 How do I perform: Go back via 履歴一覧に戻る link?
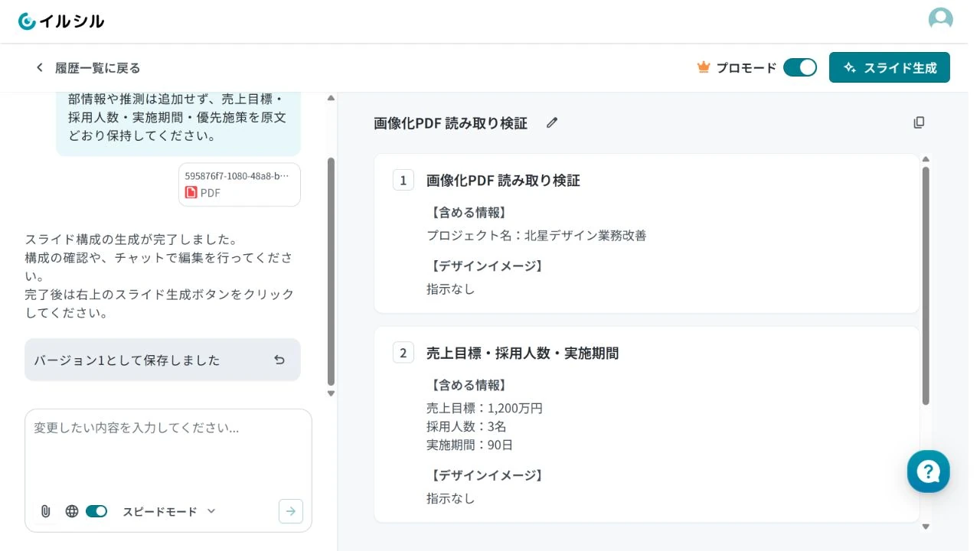(x=98, y=68)
